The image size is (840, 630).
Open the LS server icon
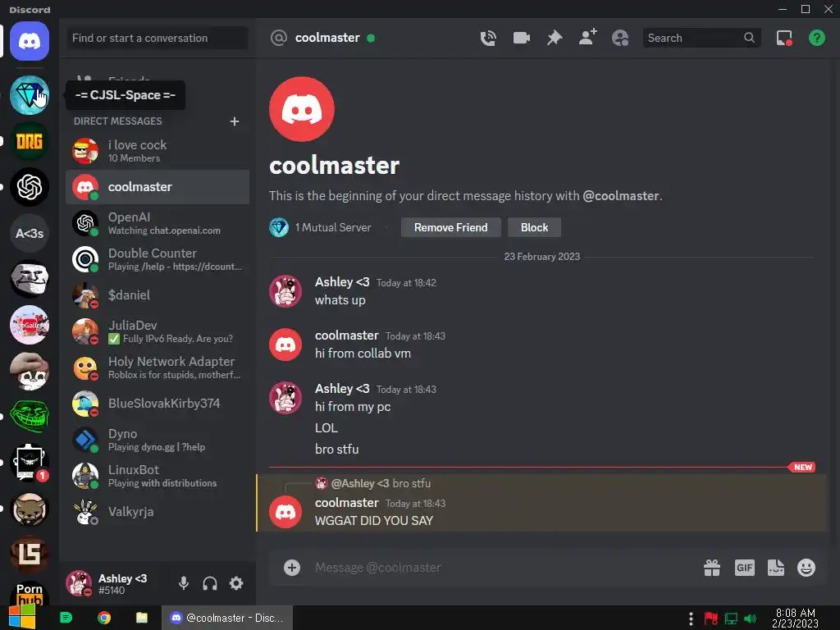30,555
